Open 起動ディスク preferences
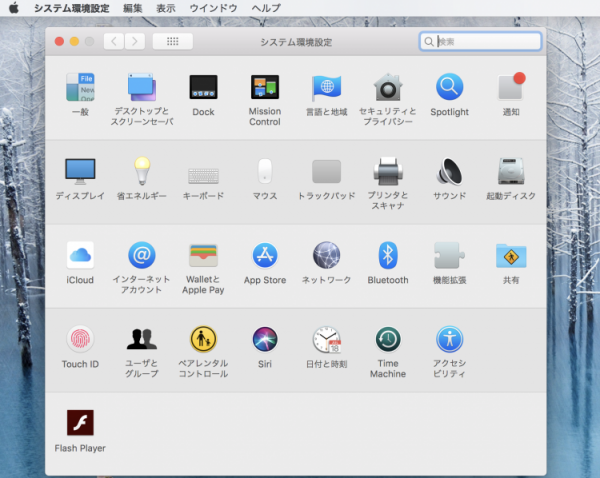The image size is (600, 478). pos(511,171)
